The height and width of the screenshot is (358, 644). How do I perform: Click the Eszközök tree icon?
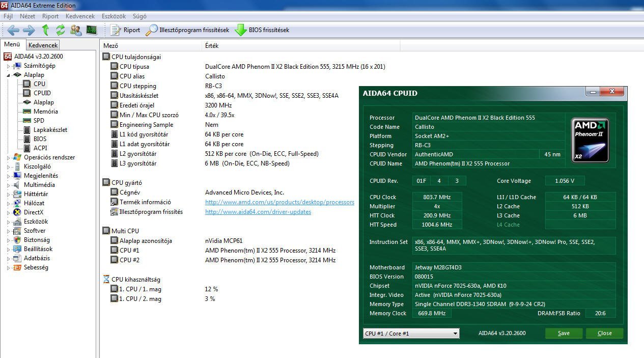[x=17, y=222]
